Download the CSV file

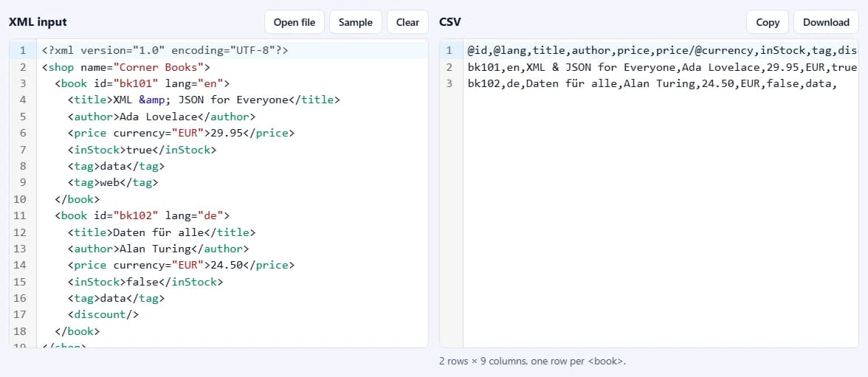pos(826,22)
